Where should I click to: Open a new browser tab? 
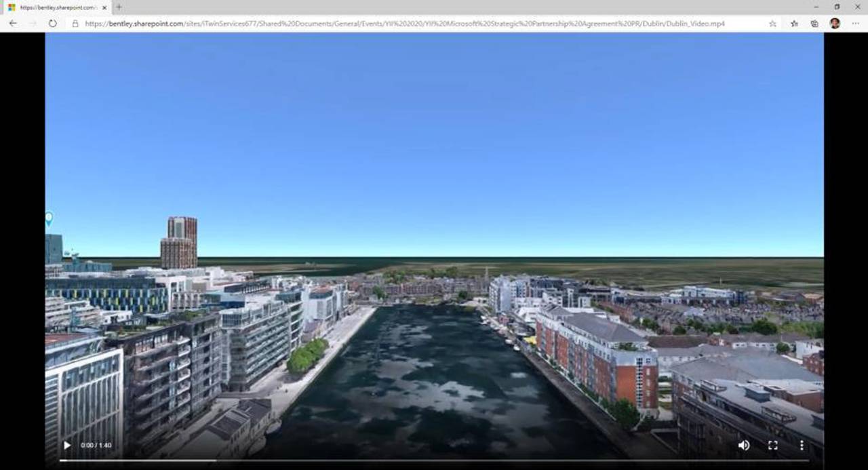(x=119, y=7)
